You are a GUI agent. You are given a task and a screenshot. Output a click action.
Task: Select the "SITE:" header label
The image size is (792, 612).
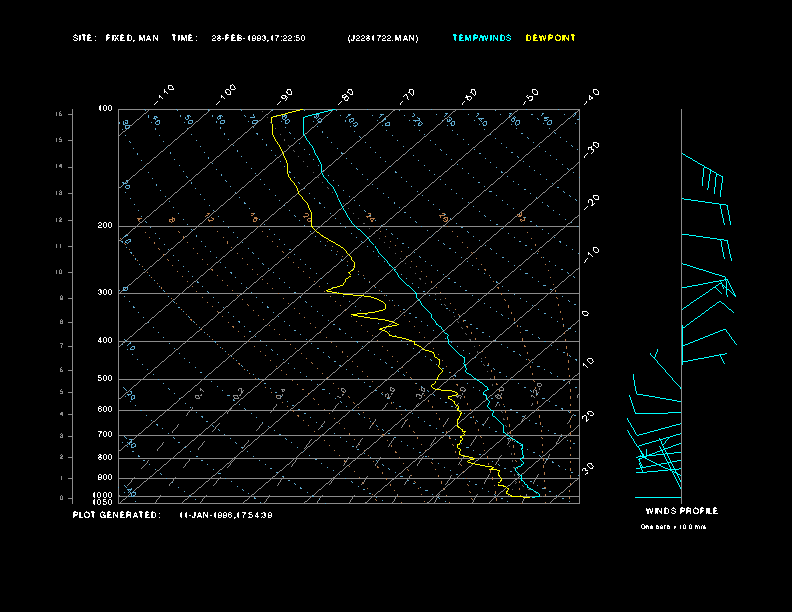coord(83,38)
